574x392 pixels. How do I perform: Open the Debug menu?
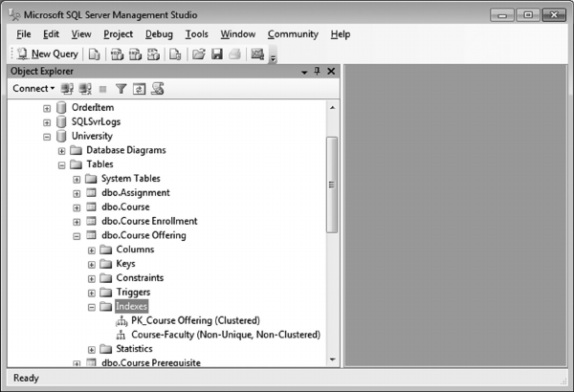click(x=159, y=34)
